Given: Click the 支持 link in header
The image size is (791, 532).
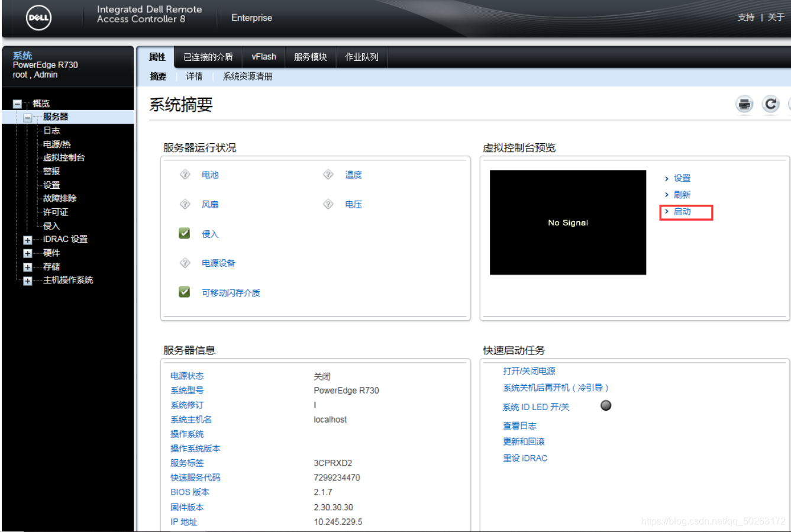Looking at the screenshot, I should click(746, 17).
